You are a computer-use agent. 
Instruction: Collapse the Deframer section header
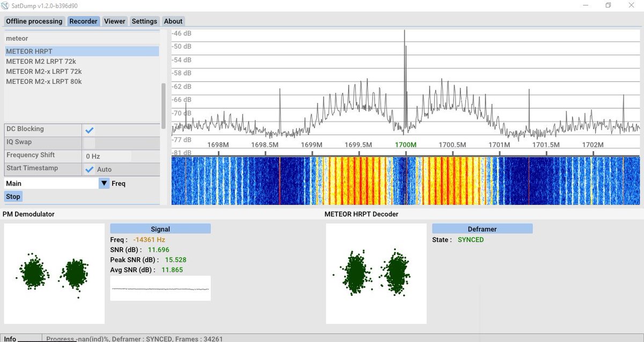pos(482,229)
